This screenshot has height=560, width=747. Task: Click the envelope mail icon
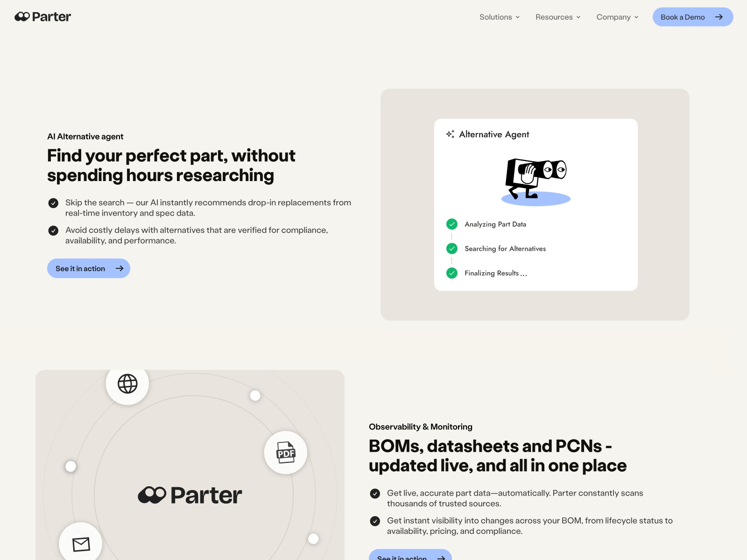[81, 544]
